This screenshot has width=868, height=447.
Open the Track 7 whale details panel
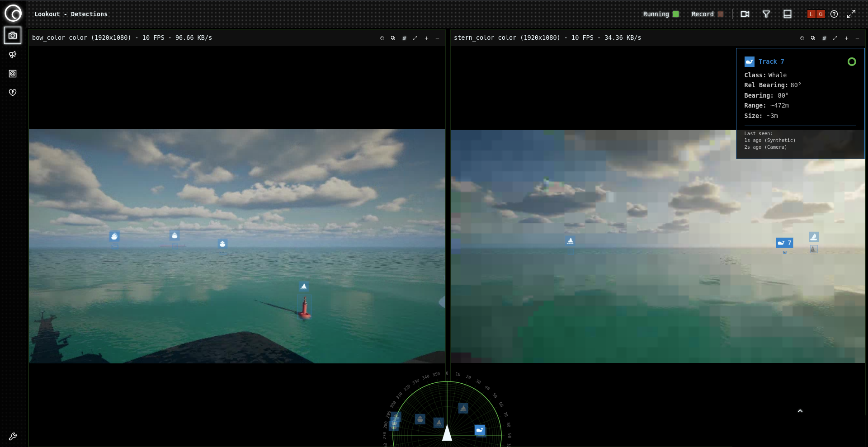pyautogui.click(x=772, y=61)
